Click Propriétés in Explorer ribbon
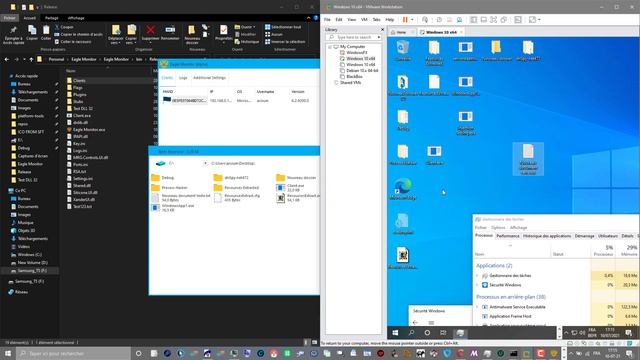The width and height of the screenshot is (640, 360). coord(224,33)
